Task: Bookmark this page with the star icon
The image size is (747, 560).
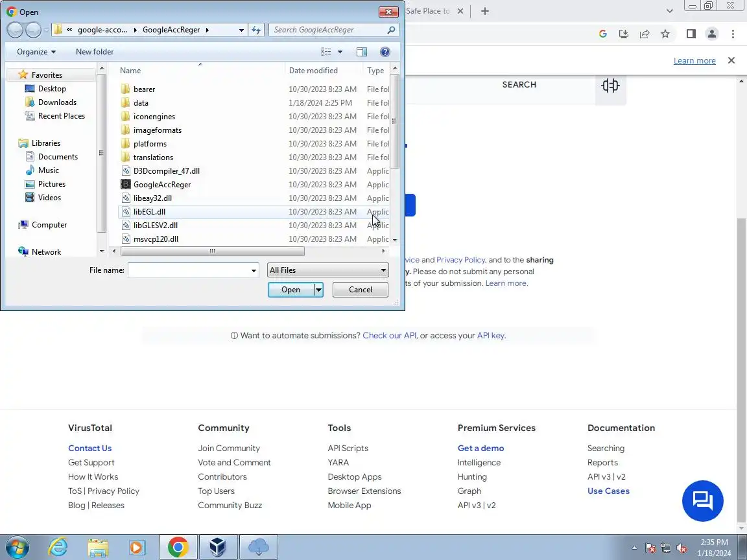Action: 665,34
